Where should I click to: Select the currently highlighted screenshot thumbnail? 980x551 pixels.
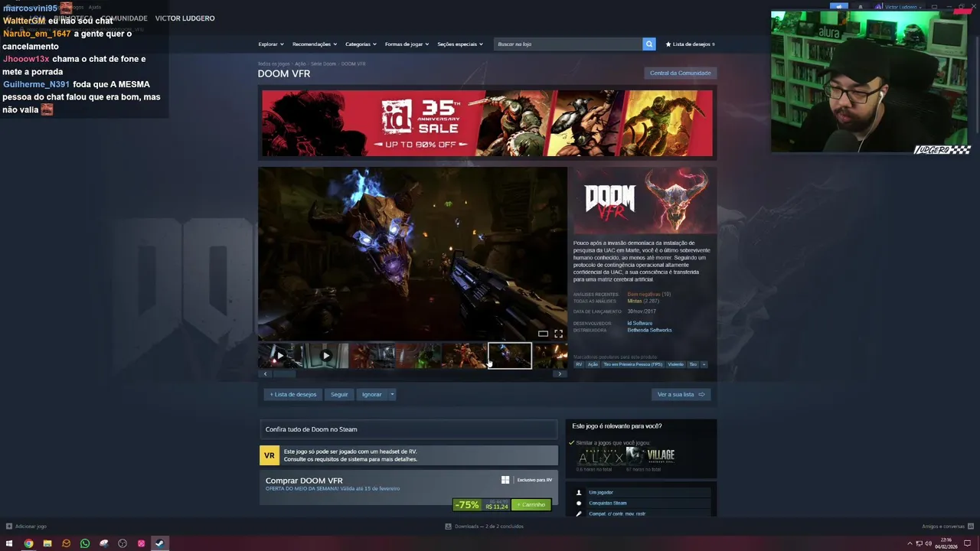[x=510, y=355]
